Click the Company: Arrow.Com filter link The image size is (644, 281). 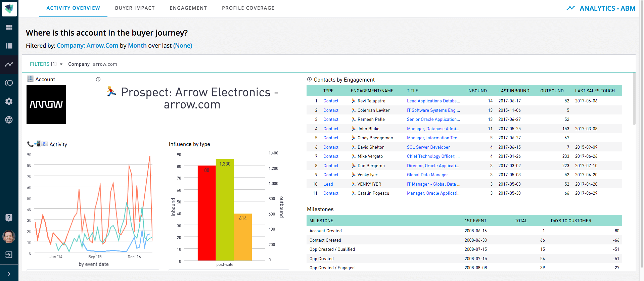[88, 46]
